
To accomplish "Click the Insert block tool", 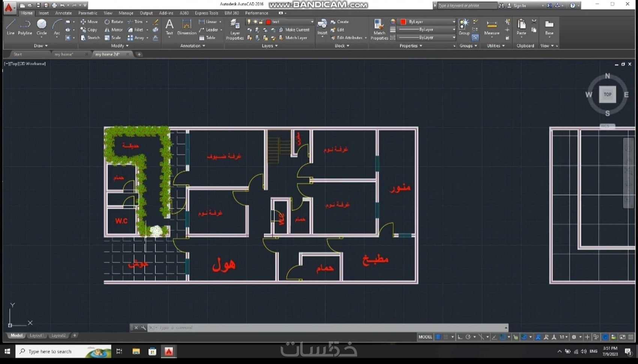I will click(322, 27).
